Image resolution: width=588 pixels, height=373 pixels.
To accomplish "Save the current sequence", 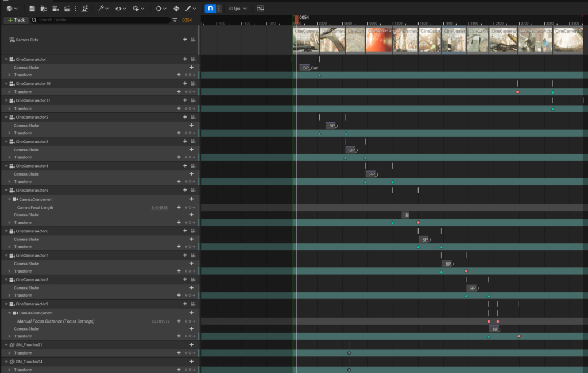I will pos(32,8).
